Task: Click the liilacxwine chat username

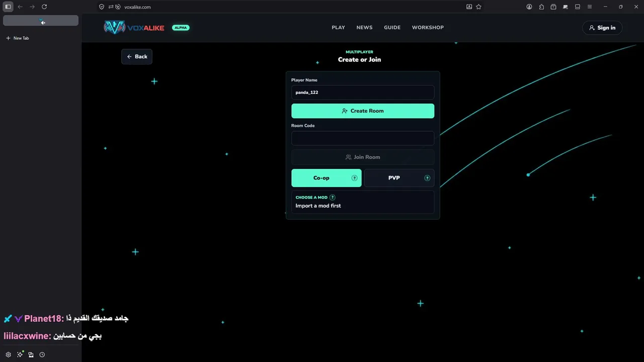Action: [27, 336]
